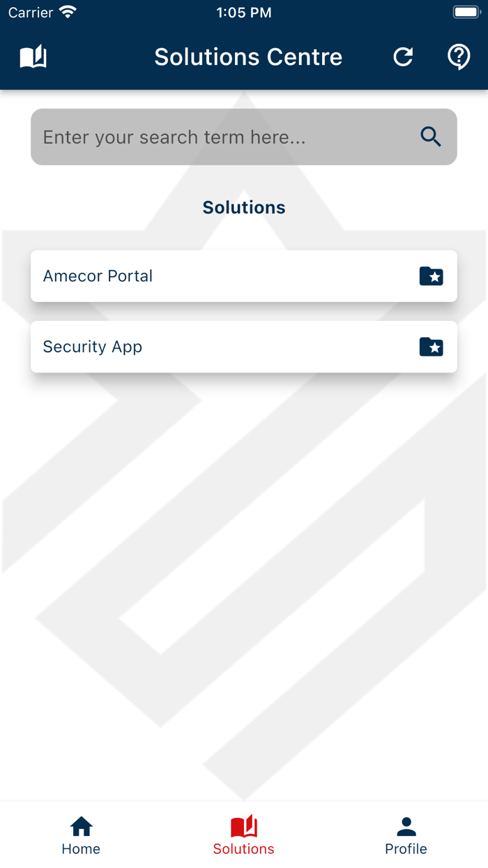This screenshot has height=868, width=488.
Task: Click the bookmark folder icon on Security App
Action: 431,347
